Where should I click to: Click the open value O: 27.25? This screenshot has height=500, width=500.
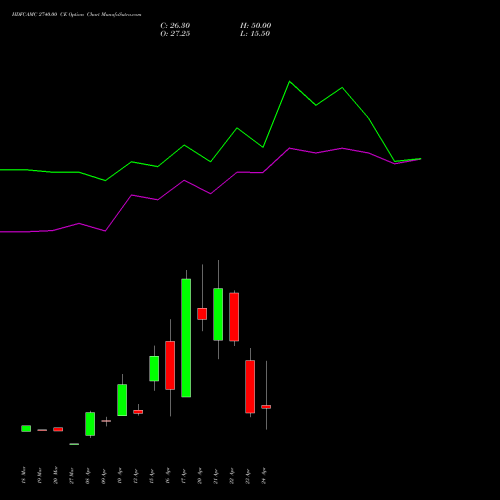[x=175, y=34]
